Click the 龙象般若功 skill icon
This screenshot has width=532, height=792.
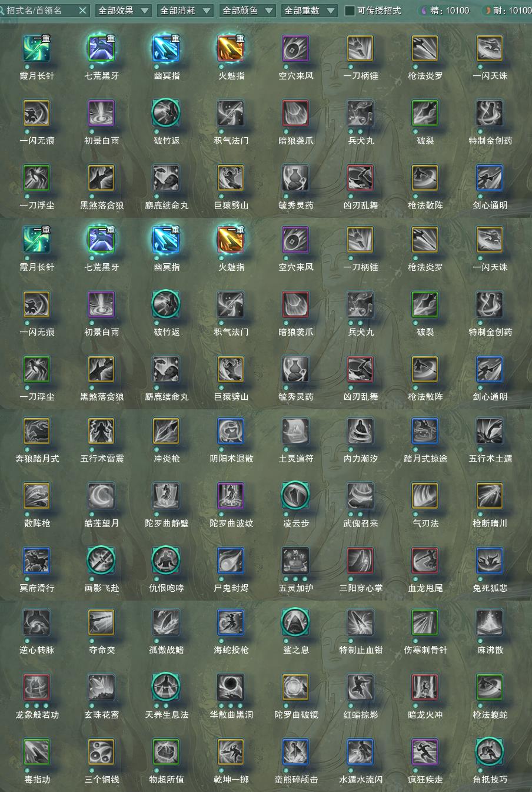click(36, 688)
